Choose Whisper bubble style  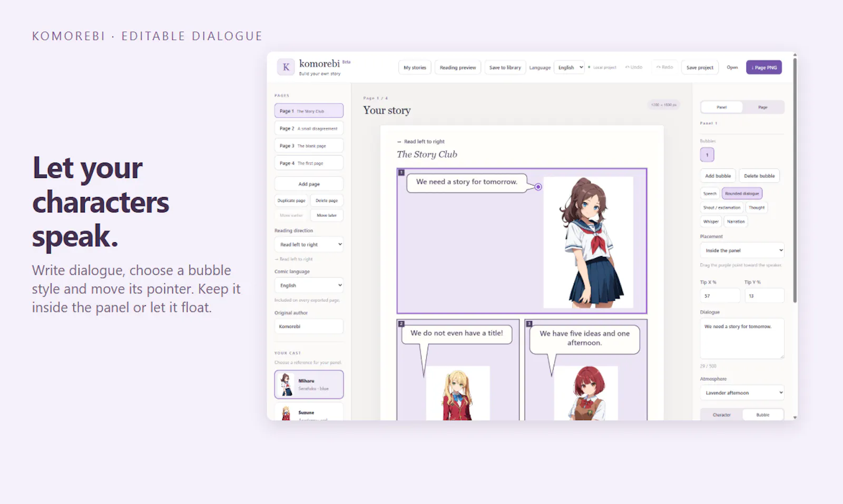point(711,221)
